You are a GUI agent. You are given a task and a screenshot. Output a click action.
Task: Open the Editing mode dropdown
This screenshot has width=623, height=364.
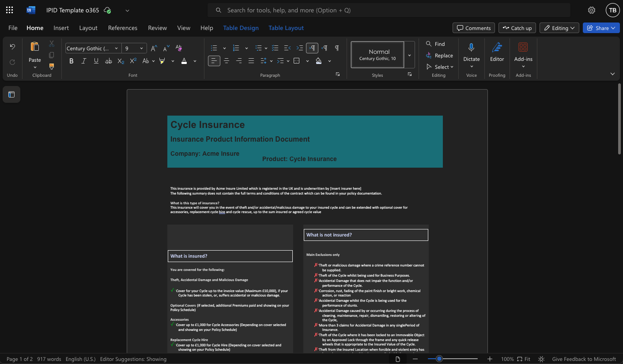click(559, 28)
